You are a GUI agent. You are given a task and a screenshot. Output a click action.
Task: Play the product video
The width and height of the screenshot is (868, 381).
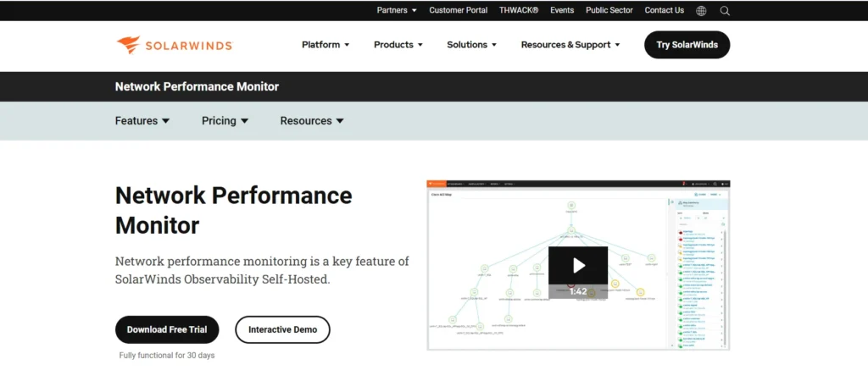pos(578,265)
